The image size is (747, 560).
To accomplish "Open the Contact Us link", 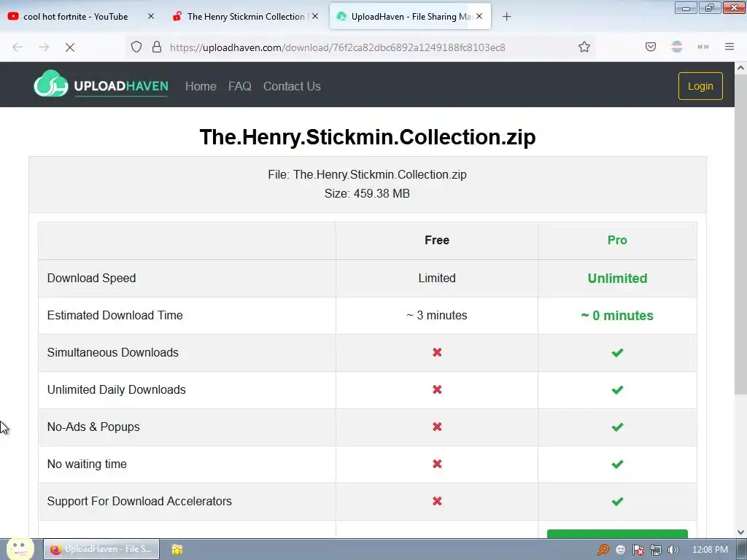I will click(x=292, y=86).
